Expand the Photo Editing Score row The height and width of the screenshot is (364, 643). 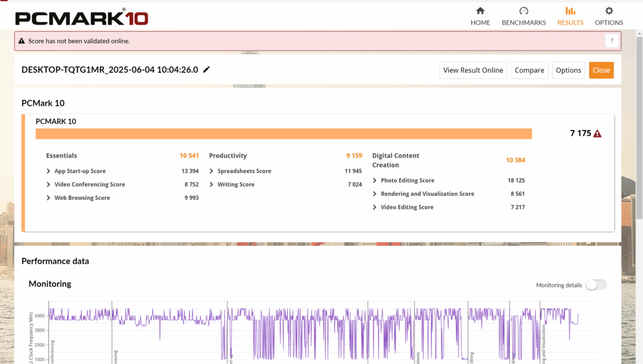click(374, 181)
